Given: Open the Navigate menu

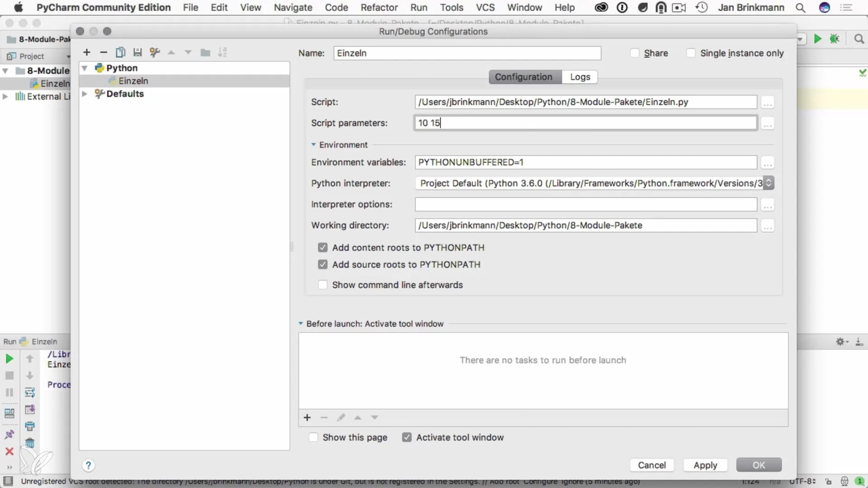Looking at the screenshot, I should (293, 8).
